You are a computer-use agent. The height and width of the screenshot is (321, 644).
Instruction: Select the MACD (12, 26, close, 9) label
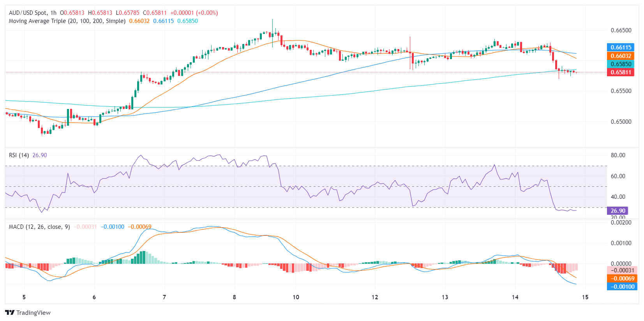[x=39, y=227]
